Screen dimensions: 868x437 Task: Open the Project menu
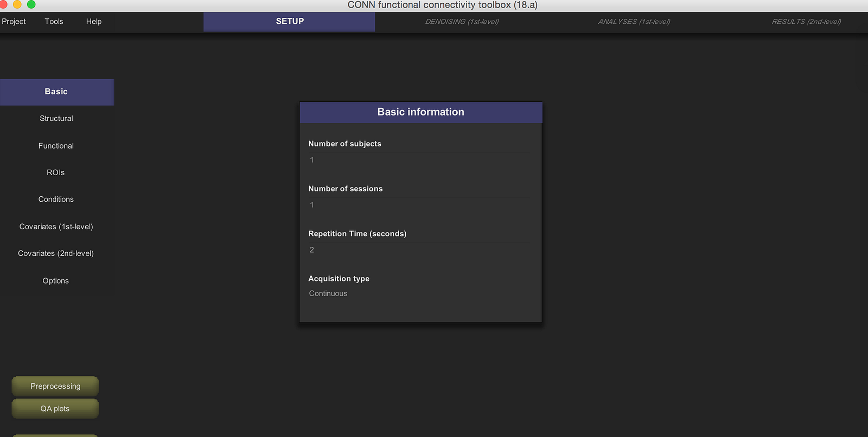click(14, 22)
